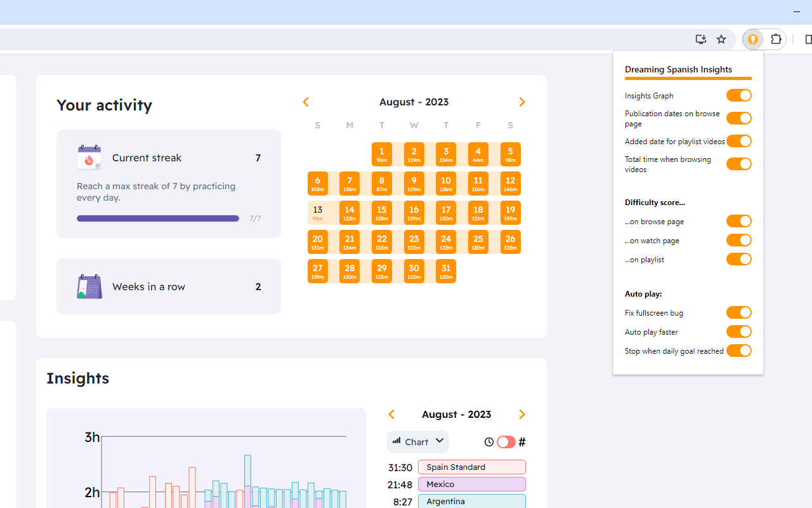Image resolution: width=812 pixels, height=508 pixels.
Task: Go to next month in activity calendar
Action: point(521,102)
